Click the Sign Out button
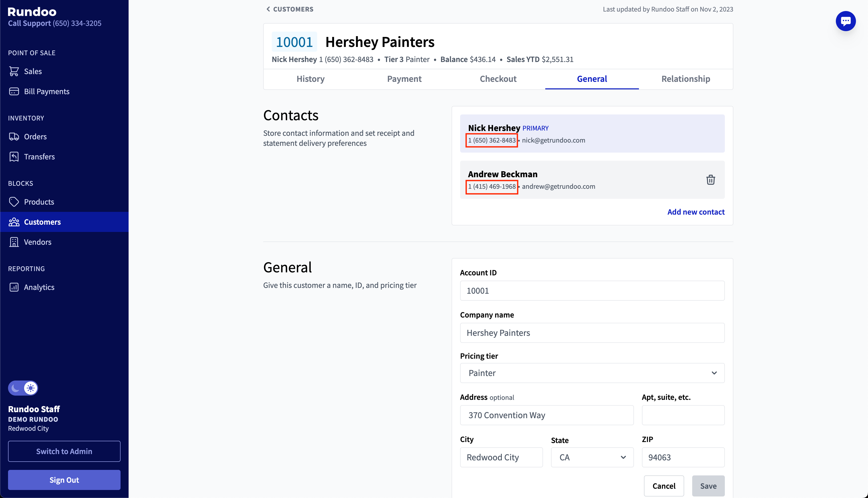868x498 pixels. [64, 480]
